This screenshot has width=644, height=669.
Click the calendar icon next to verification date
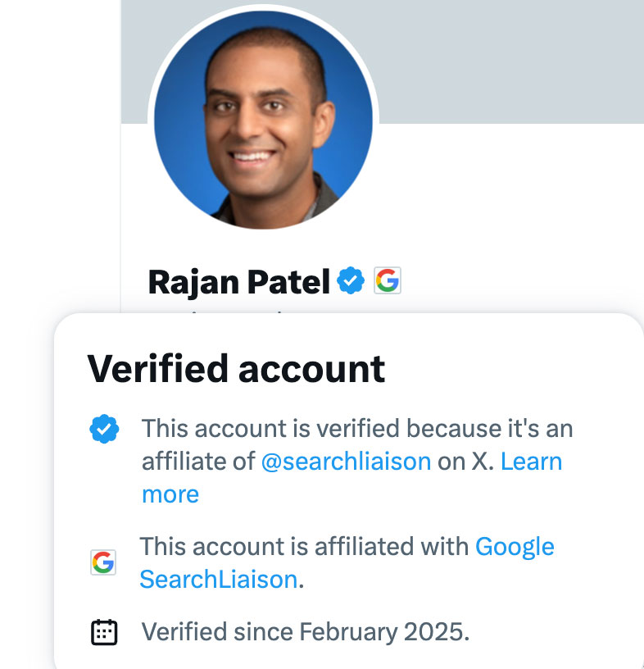point(103,631)
